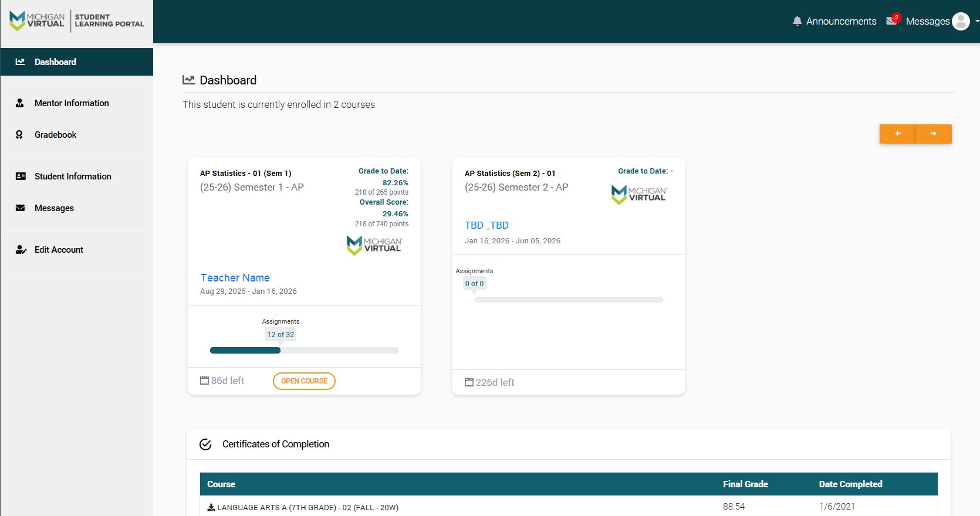Click the Student Information ID card icon
The image size is (980, 516).
(21, 176)
